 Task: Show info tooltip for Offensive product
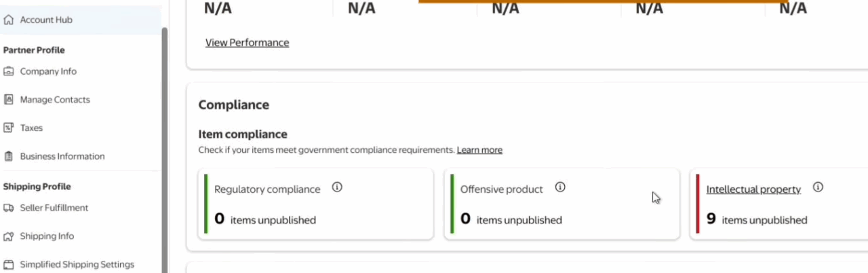tap(560, 187)
